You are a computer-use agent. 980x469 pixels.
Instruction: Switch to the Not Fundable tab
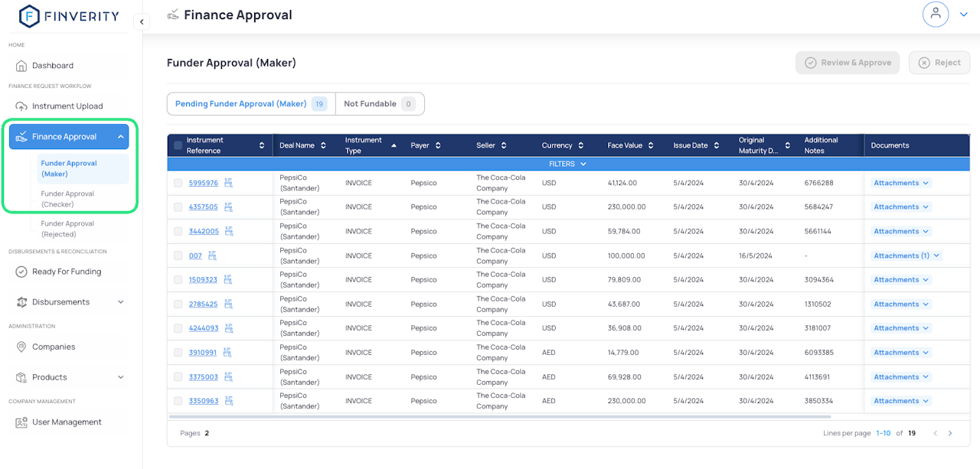click(x=379, y=104)
